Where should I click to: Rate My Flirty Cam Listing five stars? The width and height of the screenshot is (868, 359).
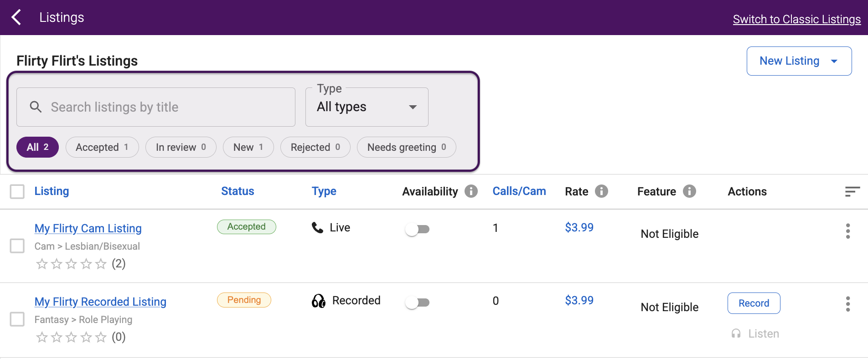coord(101,264)
